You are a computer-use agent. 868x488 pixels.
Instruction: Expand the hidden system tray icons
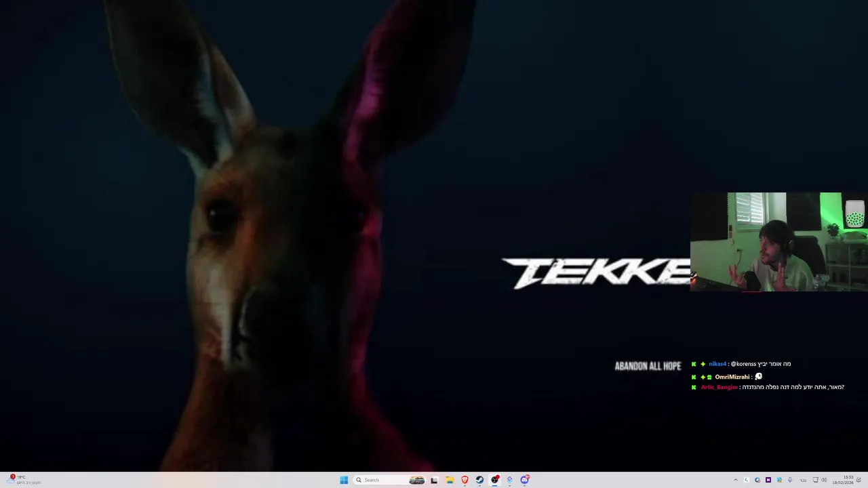coord(736,480)
